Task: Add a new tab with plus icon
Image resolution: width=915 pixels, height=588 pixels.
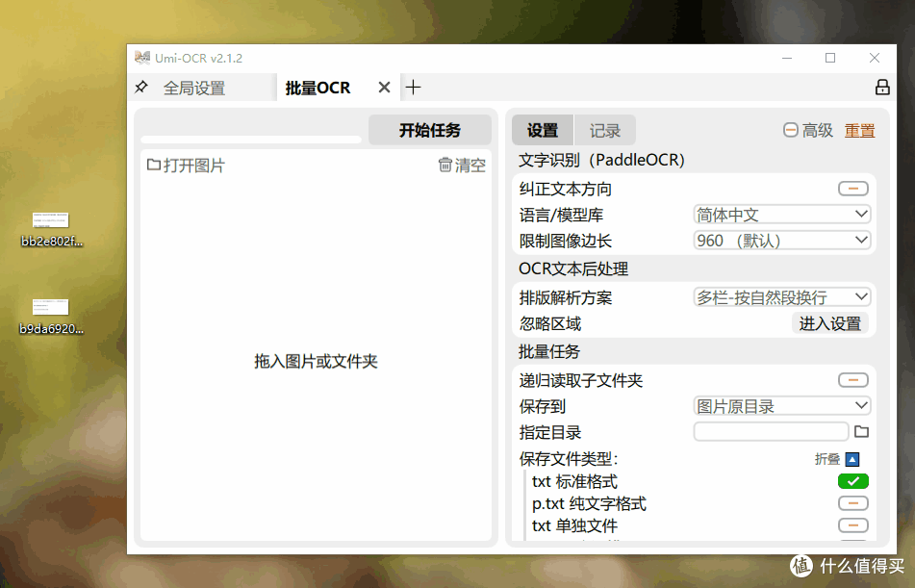Action: [413, 88]
